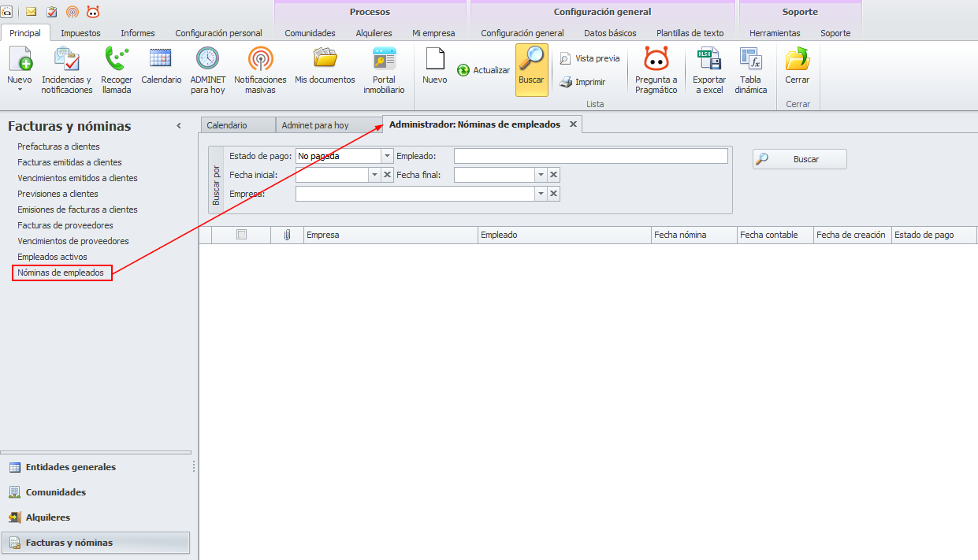
Task: Open the Plantillas de texto tab
Action: click(x=690, y=33)
